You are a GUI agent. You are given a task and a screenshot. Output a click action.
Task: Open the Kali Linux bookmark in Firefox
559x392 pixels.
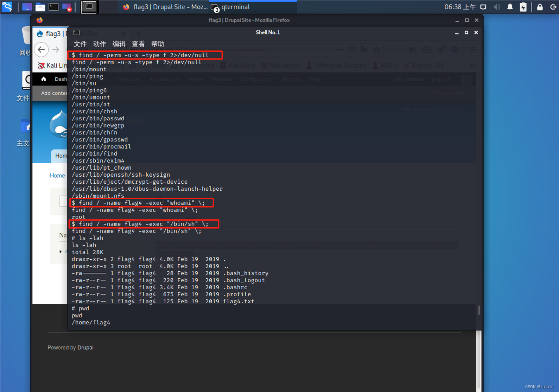(52, 65)
